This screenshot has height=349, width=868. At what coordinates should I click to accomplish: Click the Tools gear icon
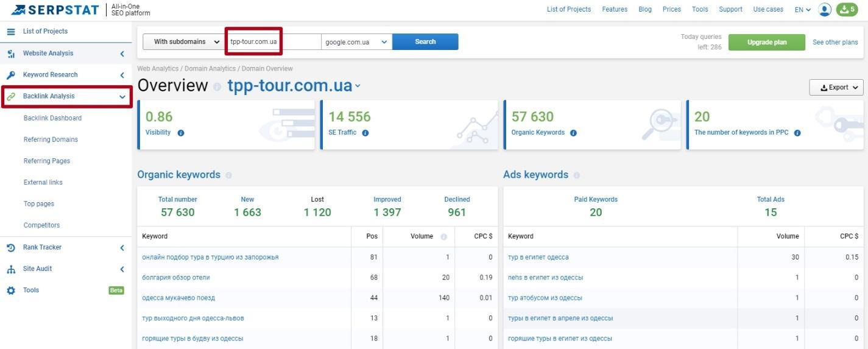tap(11, 291)
